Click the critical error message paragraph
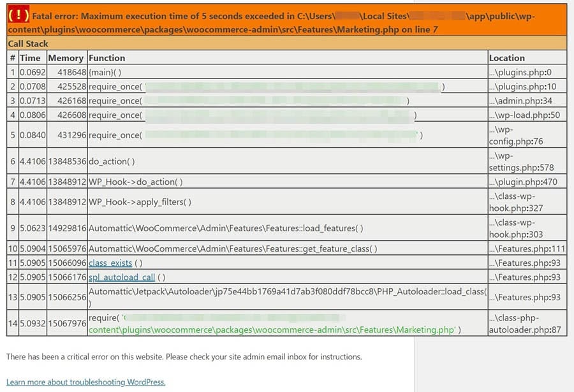The width and height of the screenshot is (574, 392). pyautogui.click(x=184, y=357)
